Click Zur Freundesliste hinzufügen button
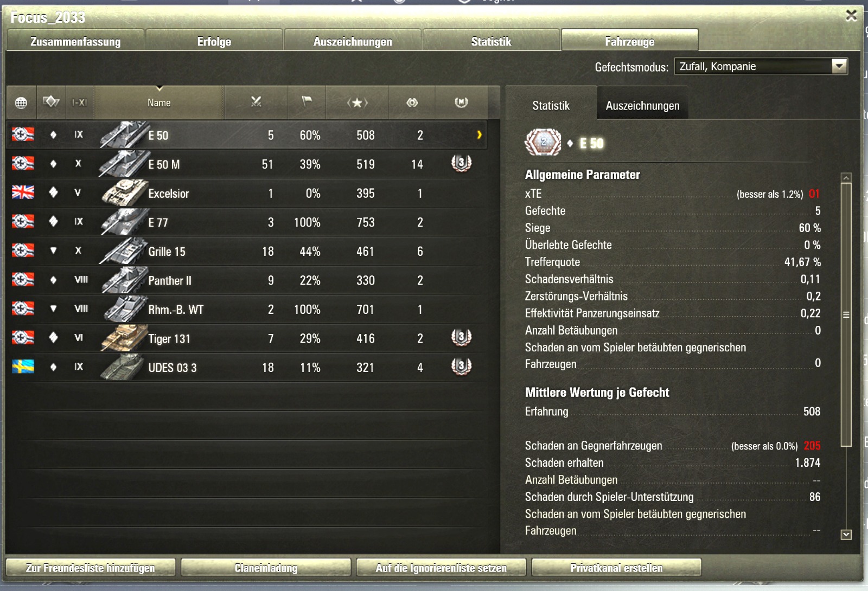This screenshot has width=868, height=591. [91, 568]
